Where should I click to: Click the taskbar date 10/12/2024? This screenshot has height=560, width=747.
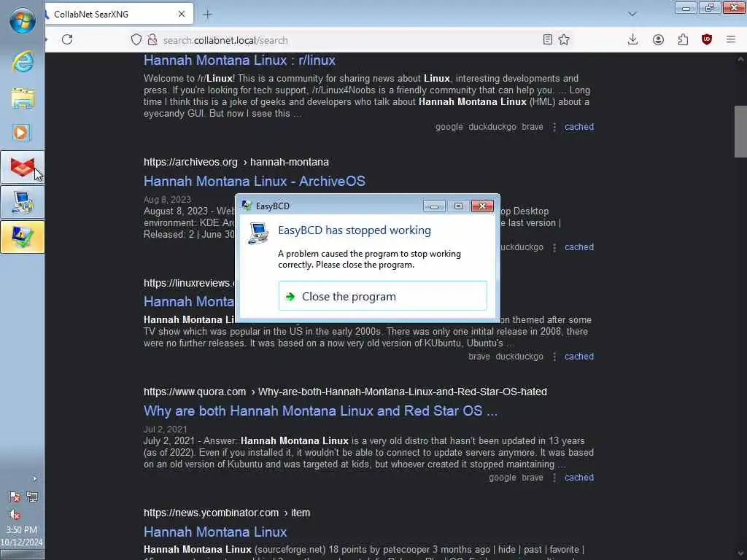coord(21,542)
